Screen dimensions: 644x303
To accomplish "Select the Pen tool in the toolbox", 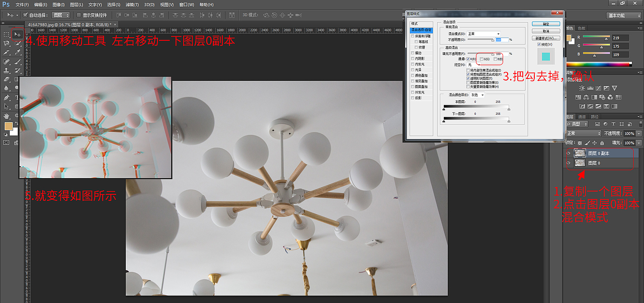I will pos(7,98).
